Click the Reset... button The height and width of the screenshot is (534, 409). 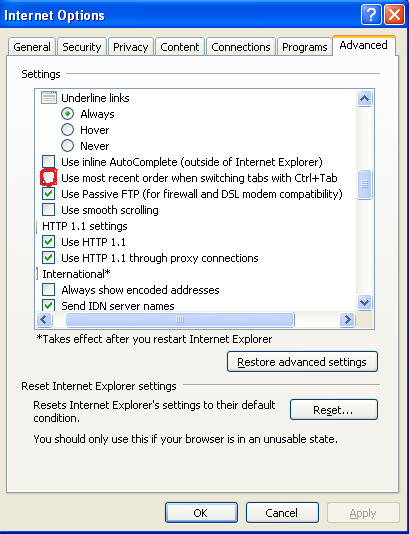click(333, 410)
